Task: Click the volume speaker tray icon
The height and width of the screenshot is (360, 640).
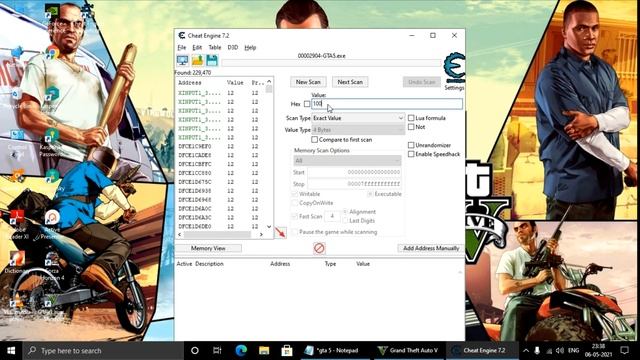Action: coord(560,350)
